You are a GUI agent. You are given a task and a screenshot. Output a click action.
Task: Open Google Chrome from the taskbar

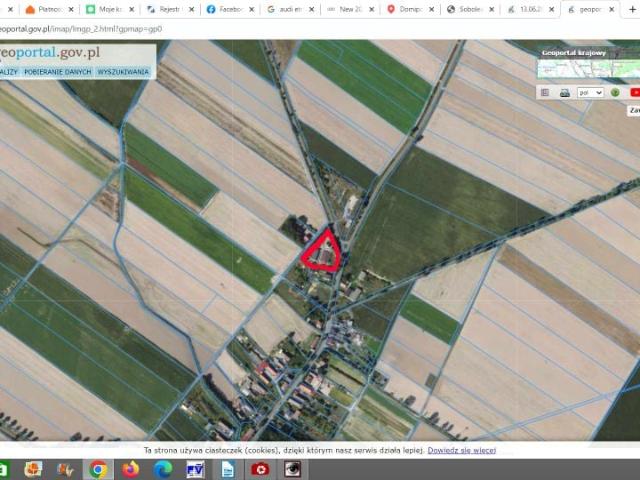pyautogui.click(x=98, y=468)
